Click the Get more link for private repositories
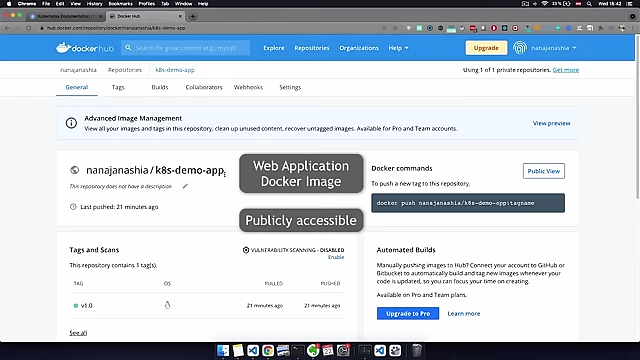 coord(566,70)
